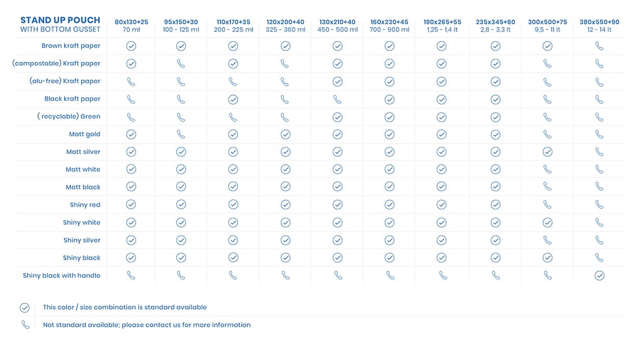
Task: Click checkmark for Shiny red 160x230+45
Action: (x=389, y=205)
